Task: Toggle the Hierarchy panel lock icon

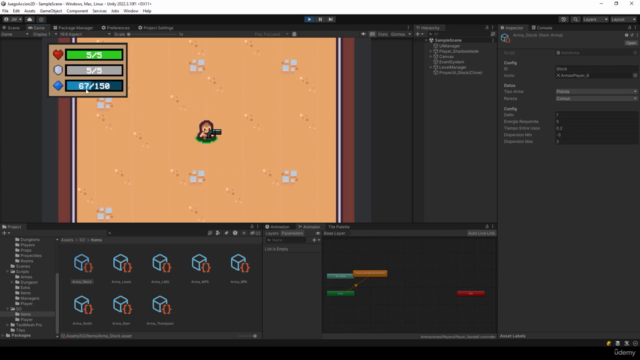Action: coord(487,28)
